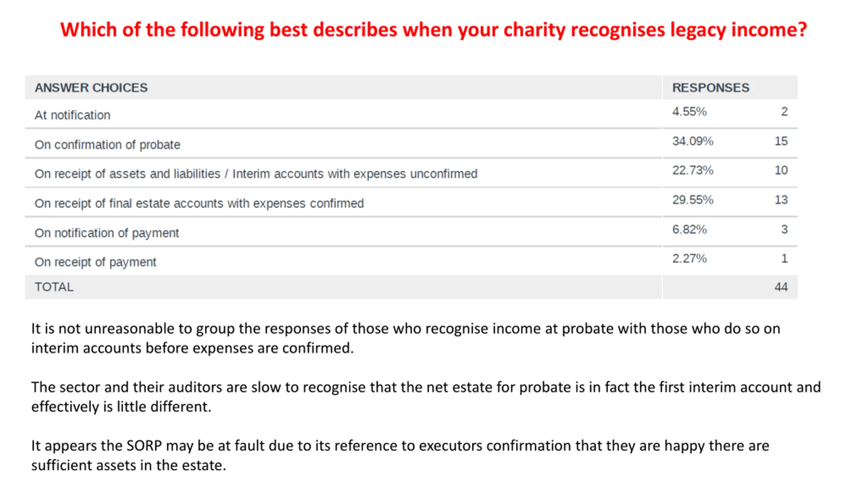Click the 4.55% percentage cell
Screen dimensions: 868x488
pyautogui.click(x=689, y=111)
